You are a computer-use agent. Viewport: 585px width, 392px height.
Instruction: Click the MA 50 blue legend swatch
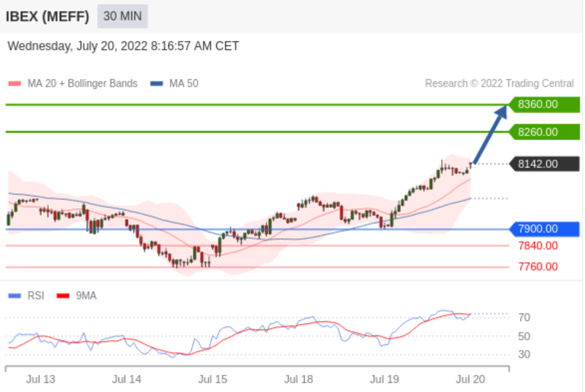point(157,84)
